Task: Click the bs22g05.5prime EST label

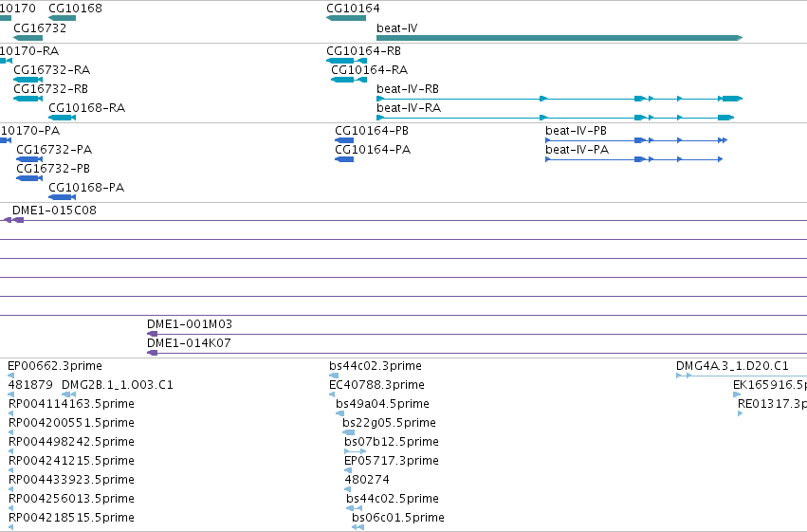Action: (x=389, y=423)
